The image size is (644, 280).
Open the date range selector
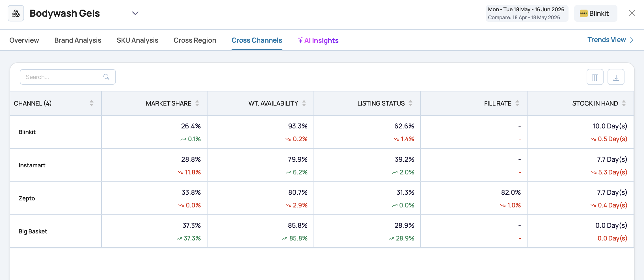527,13
